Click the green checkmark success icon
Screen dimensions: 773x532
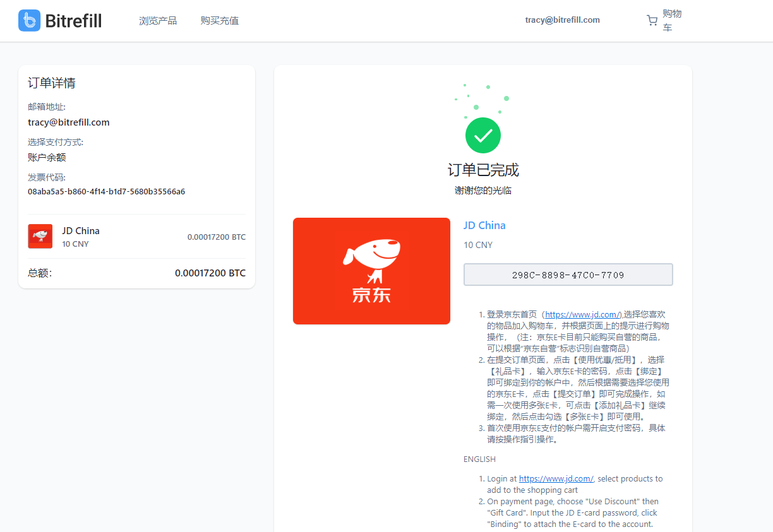[x=482, y=135]
